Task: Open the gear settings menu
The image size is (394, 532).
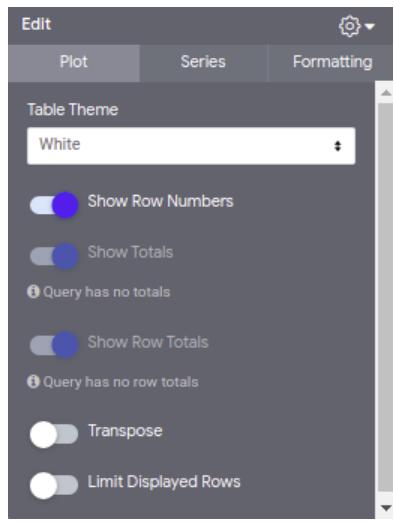Action: [350, 26]
